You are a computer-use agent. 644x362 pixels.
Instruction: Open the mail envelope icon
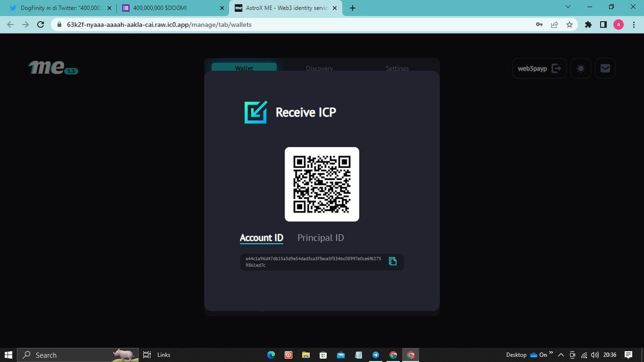[x=605, y=68]
